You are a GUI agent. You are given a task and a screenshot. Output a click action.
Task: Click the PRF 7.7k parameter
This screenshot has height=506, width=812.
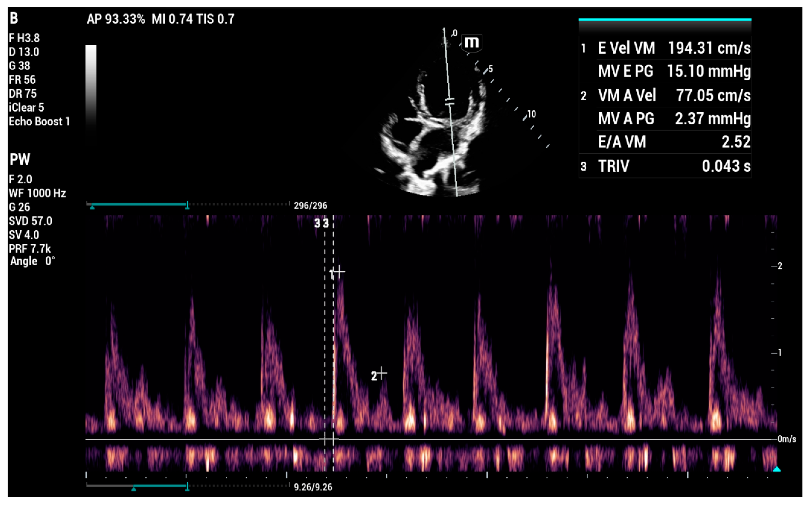pyautogui.click(x=30, y=249)
